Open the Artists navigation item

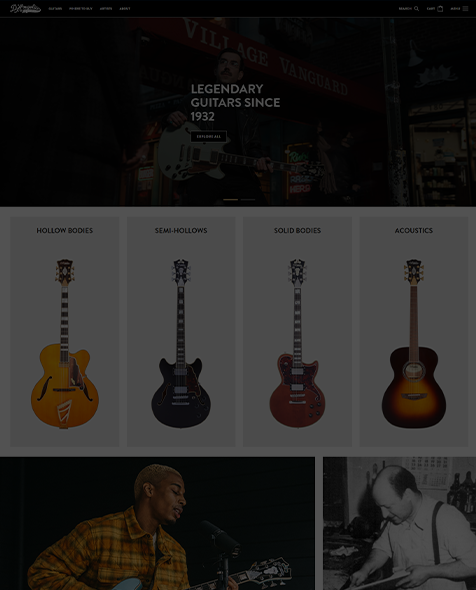click(106, 8)
